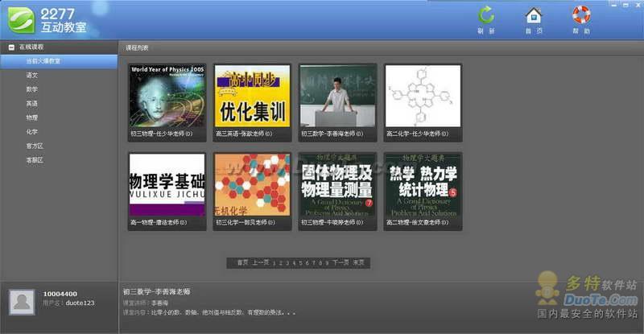Jump to last page via 末页
The width and height of the screenshot is (644, 334).
pyautogui.click(x=359, y=262)
